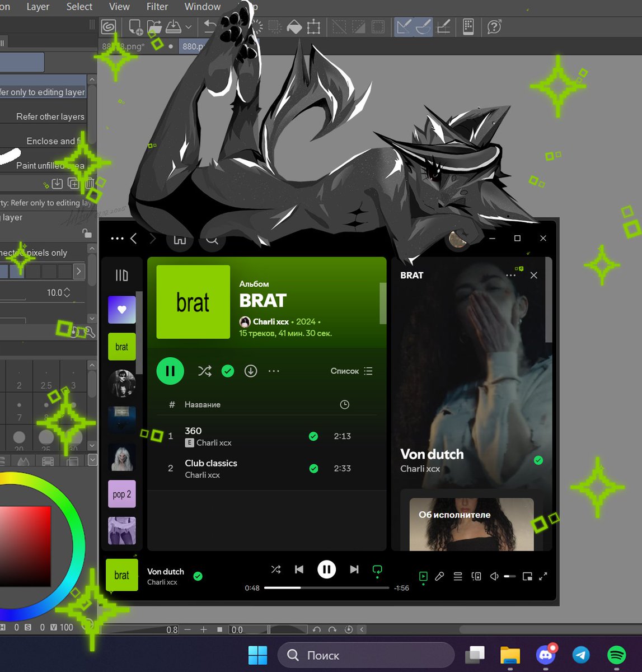
Task: Go back in Spotify navigation
Action: coord(134,239)
